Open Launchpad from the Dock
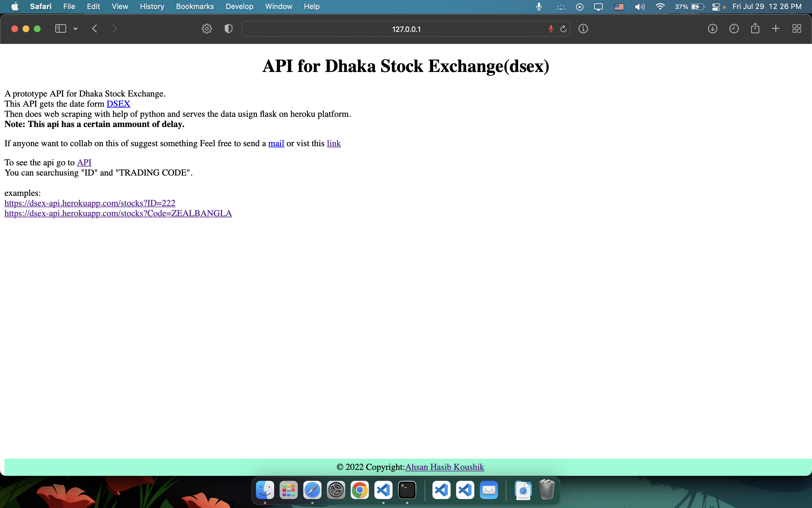 coord(288,490)
